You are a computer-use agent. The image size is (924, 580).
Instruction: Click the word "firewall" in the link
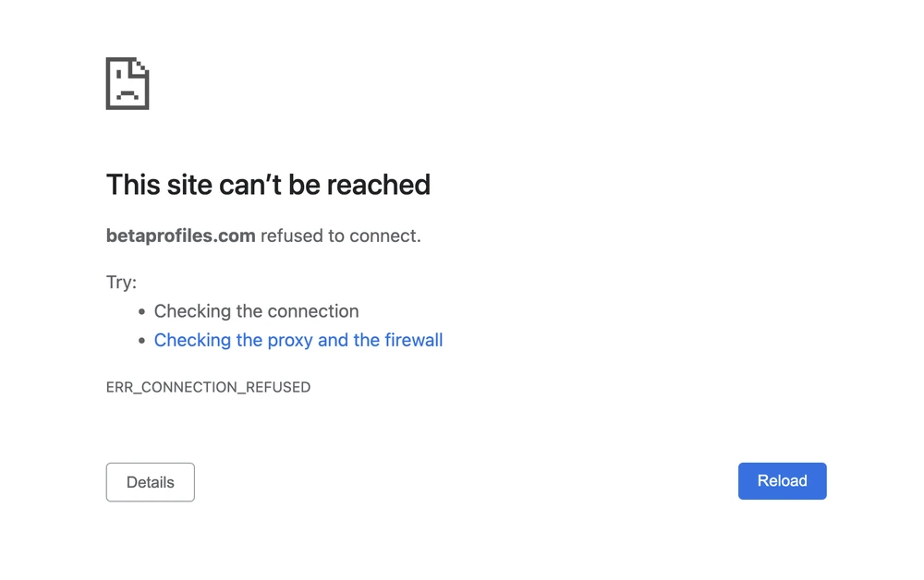(413, 340)
